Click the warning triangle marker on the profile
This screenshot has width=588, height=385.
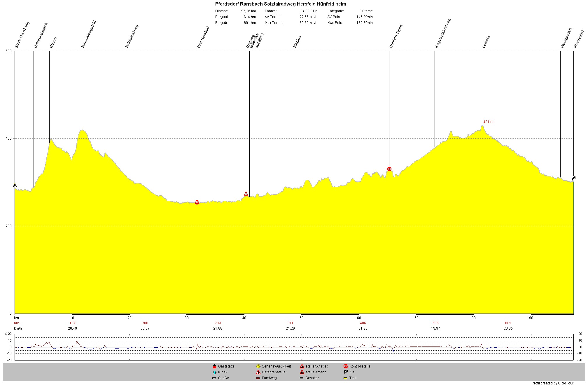[246, 194]
